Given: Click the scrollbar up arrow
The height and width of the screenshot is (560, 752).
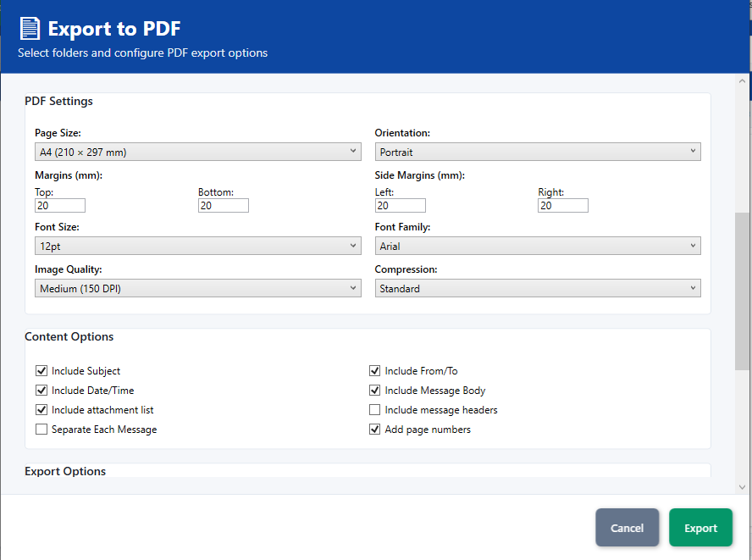Looking at the screenshot, I should [x=742, y=81].
